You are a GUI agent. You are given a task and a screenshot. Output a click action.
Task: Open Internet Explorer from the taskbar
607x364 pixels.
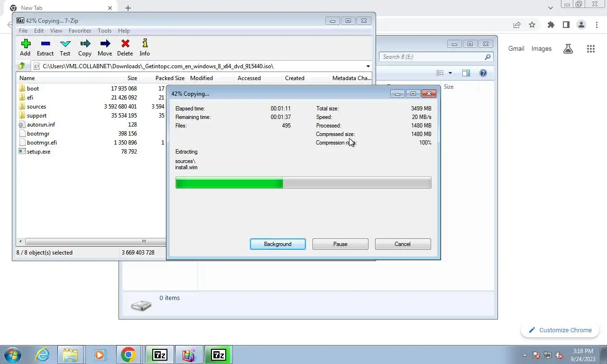pyautogui.click(x=43, y=355)
